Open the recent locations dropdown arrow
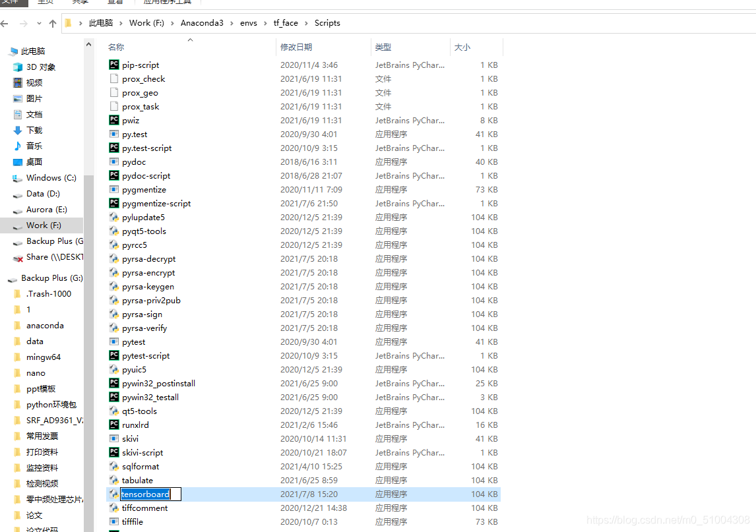Image resolution: width=756 pixels, height=532 pixels. [39, 23]
